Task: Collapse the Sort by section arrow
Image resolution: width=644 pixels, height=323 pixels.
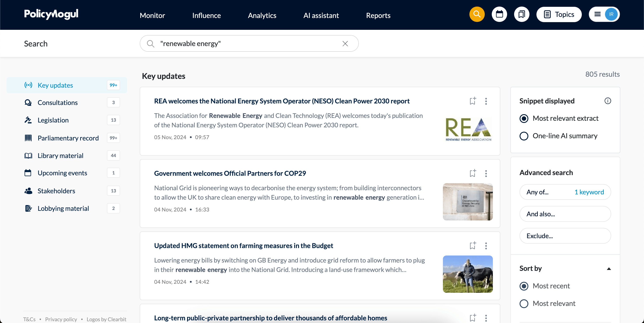Action: coord(609,269)
